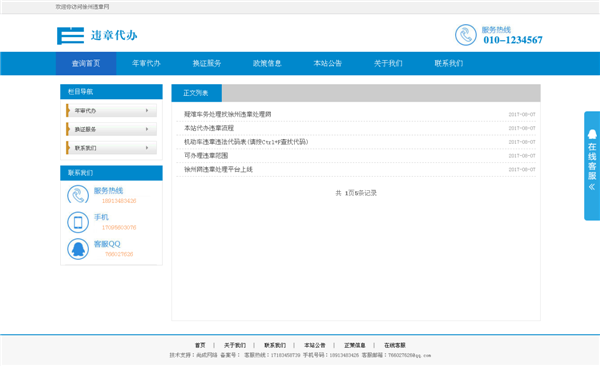Click the sidebar 客服QQ penguin icon

coord(78,249)
